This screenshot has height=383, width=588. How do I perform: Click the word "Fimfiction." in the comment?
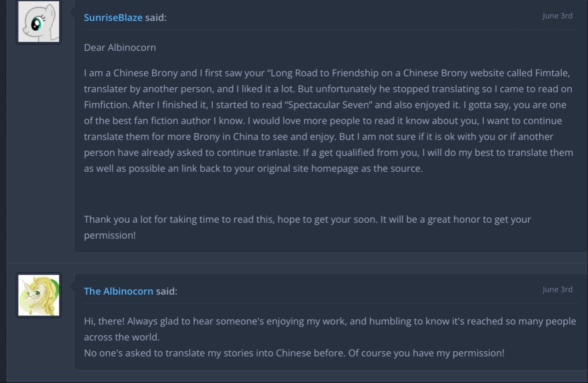[107, 105]
